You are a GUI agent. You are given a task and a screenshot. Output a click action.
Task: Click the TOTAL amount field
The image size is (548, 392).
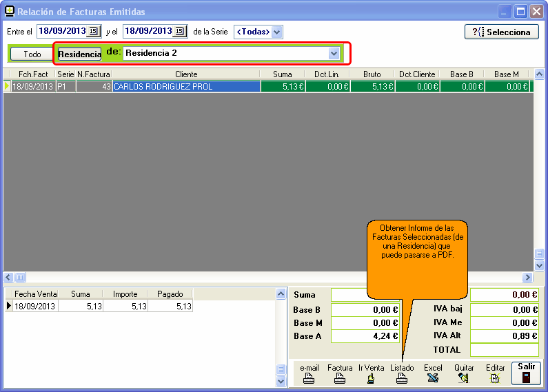[504, 350]
